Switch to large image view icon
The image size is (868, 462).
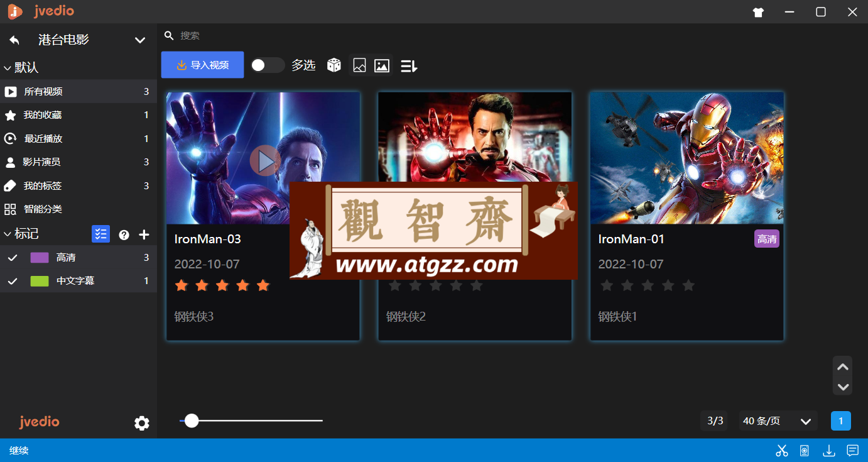[x=382, y=65]
